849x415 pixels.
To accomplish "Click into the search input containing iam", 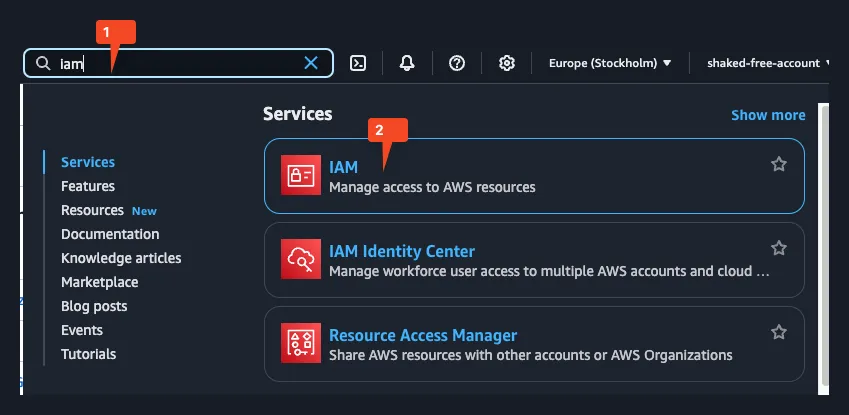I will tap(178, 63).
